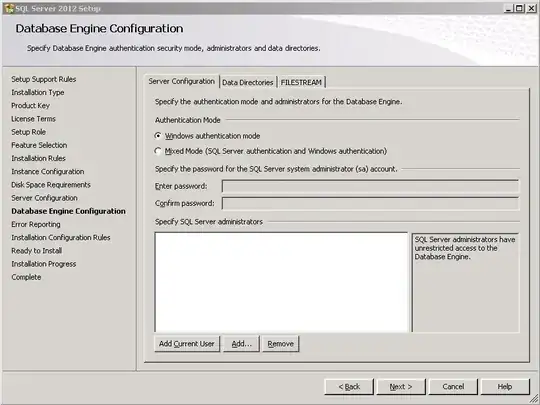
Task: Click the Add Current User button
Action: click(x=187, y=344)
